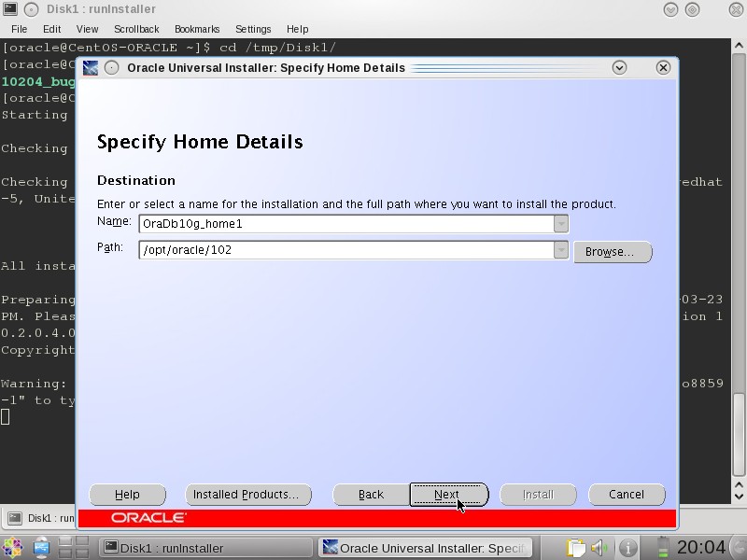
Task: Open the Bookmarks menu
Action: click(x=197, y=29)
